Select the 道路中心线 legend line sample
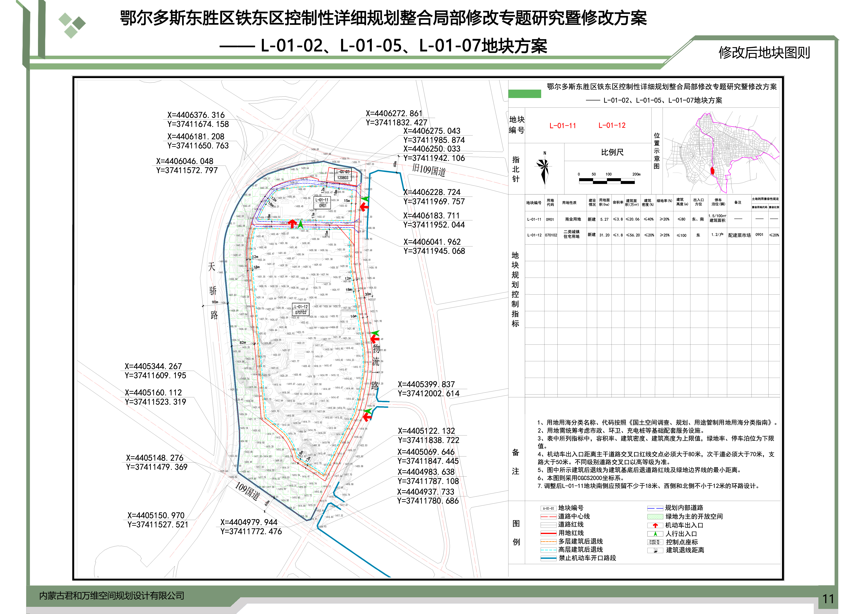The width and height of the screenshot is (868, 614). (548, 517)
